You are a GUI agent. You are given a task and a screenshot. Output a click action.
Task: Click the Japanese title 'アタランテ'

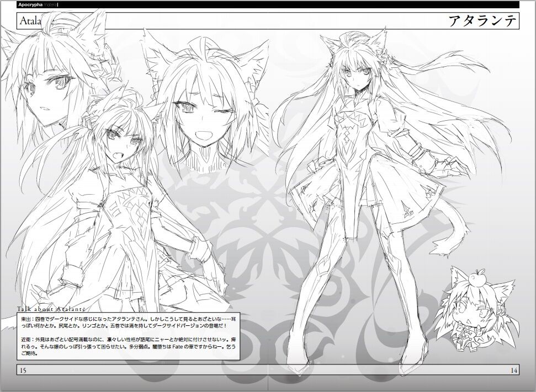point(482,21)
